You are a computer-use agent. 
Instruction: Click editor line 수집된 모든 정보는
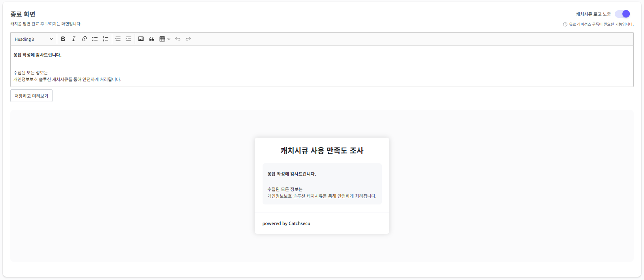point(30,73)
